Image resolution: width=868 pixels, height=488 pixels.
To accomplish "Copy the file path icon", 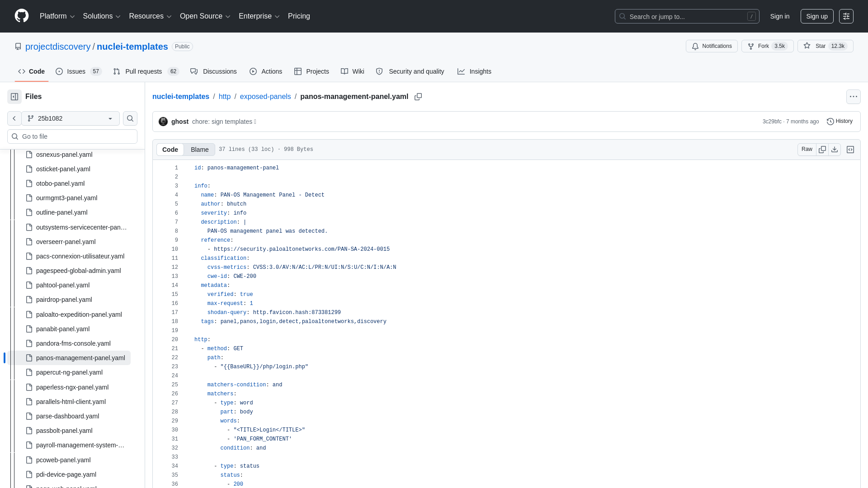I will [x=418, y=97].
